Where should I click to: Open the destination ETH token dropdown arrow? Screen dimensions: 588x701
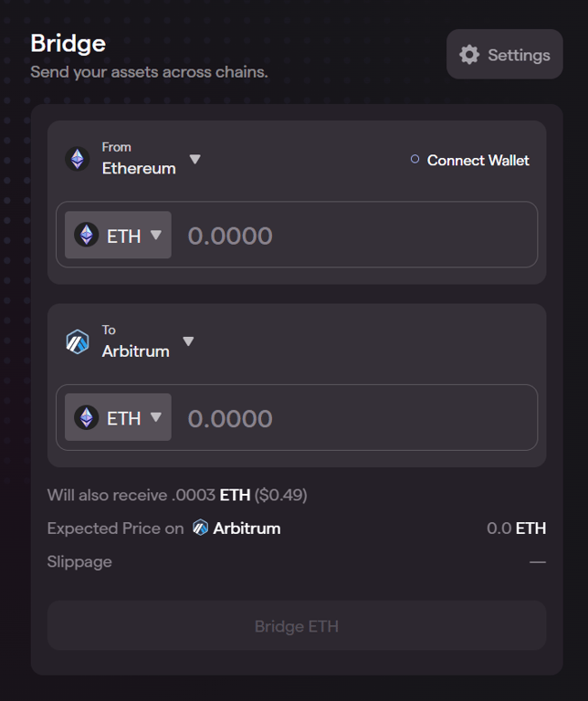[155, 417]
